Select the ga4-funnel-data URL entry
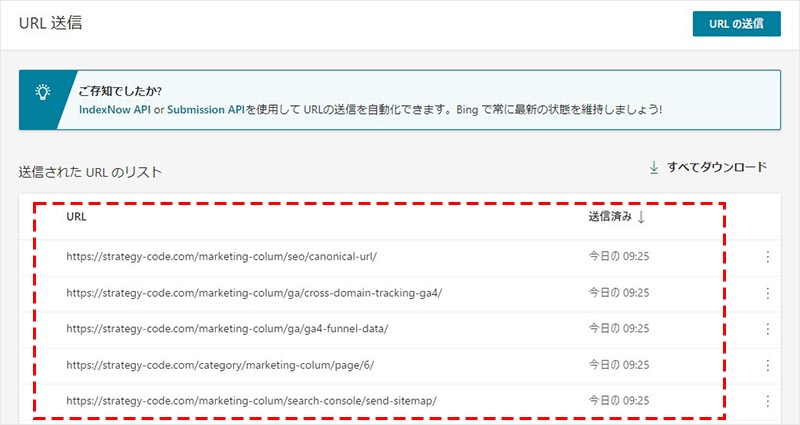800x425 pixels. tap(227, 329)
